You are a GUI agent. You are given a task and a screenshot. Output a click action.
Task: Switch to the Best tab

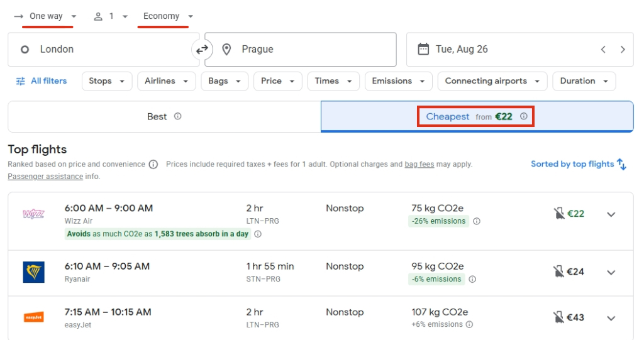pos(164,117)
